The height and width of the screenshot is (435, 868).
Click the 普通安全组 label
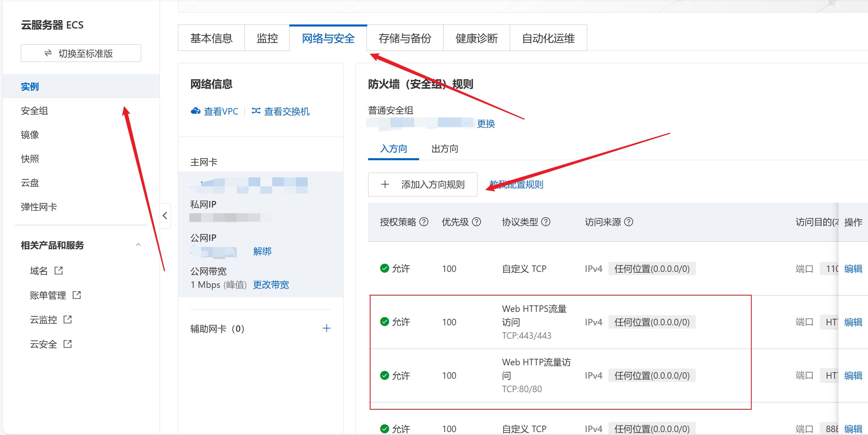(x=391, y=110)
